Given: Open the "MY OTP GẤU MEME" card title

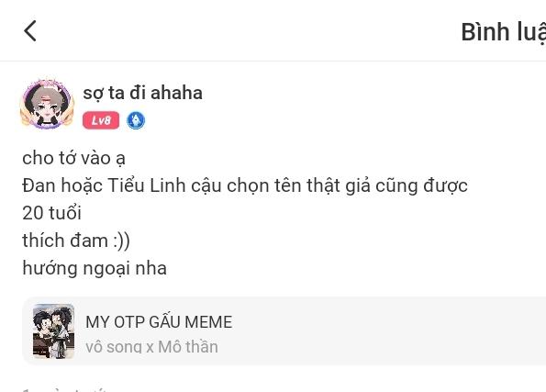Looking at the screenshot, I should tap(159, 321).
